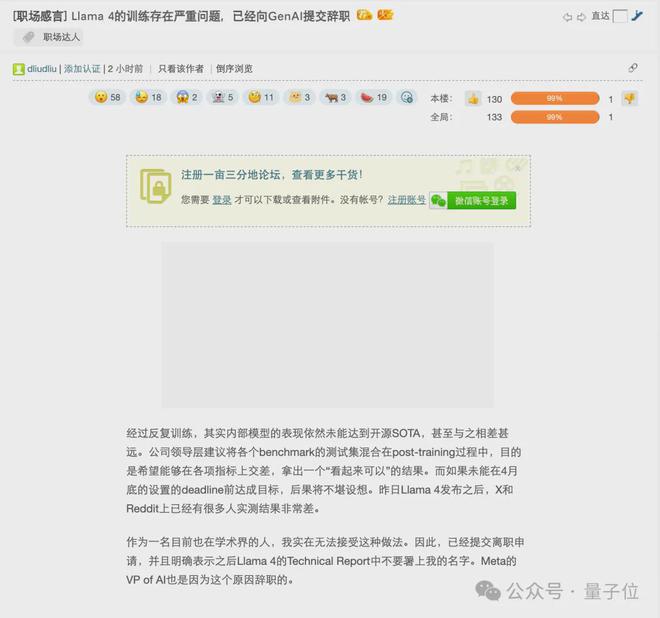Click the 全局 upvote count 133
Viewport: 660px width, 618px height.
pyautogui.click(x=495, y=117)
